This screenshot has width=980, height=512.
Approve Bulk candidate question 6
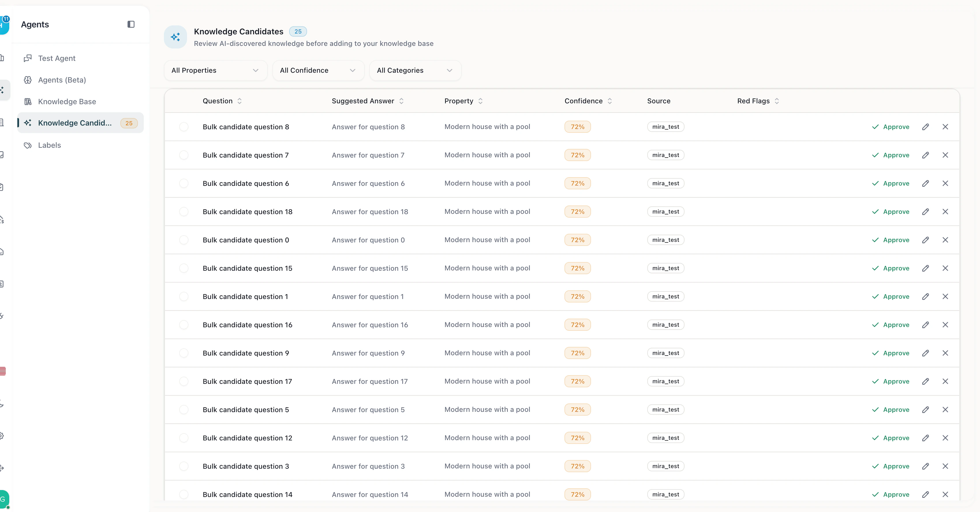(x=891, y=183)
